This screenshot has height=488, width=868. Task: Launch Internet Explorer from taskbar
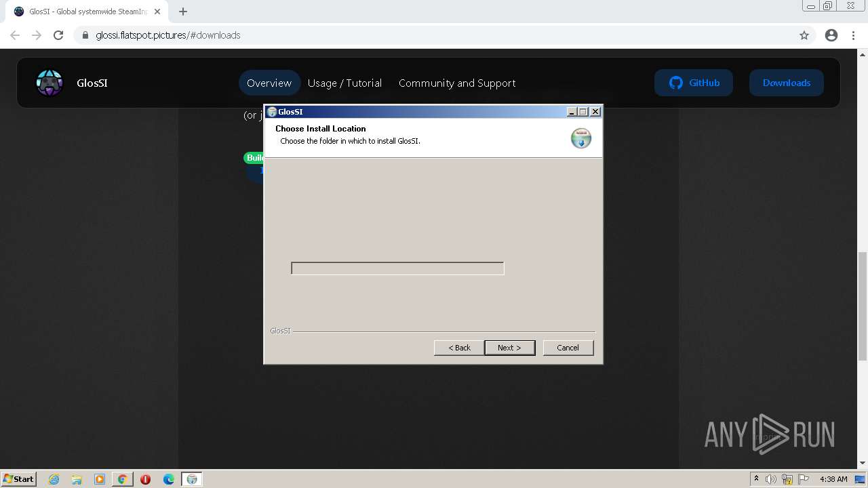[x=54, y=479]
